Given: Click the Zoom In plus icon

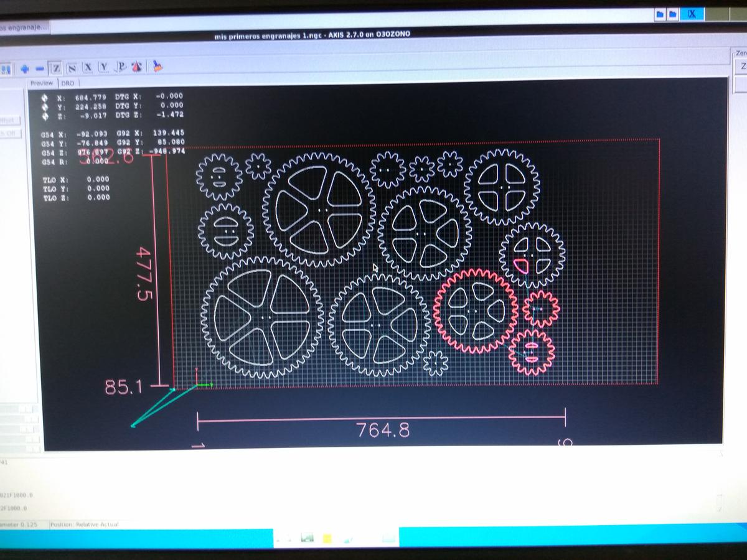Looking at the screenshot, I should (25, 68).
